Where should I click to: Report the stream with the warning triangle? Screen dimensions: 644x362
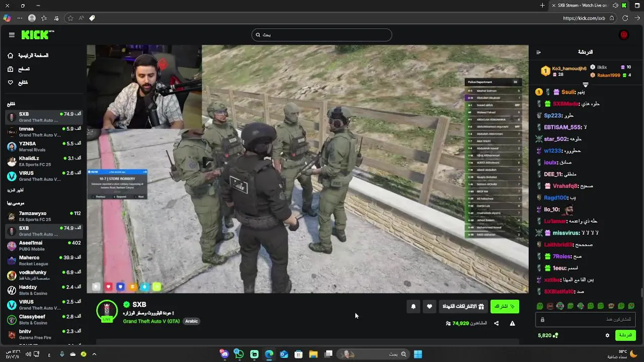512,323
